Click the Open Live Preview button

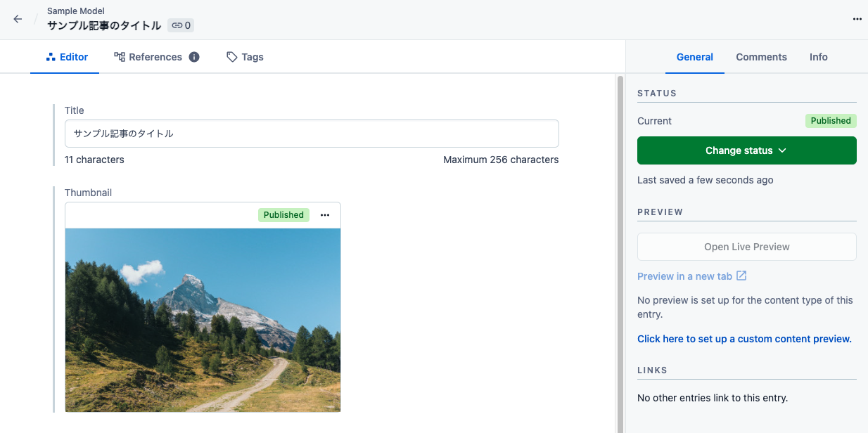(746, 247)
